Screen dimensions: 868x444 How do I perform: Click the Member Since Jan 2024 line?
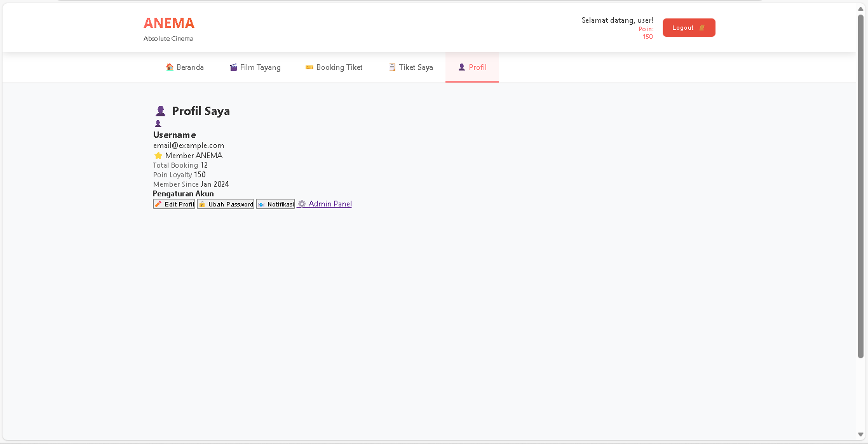(x=191, y=184)
